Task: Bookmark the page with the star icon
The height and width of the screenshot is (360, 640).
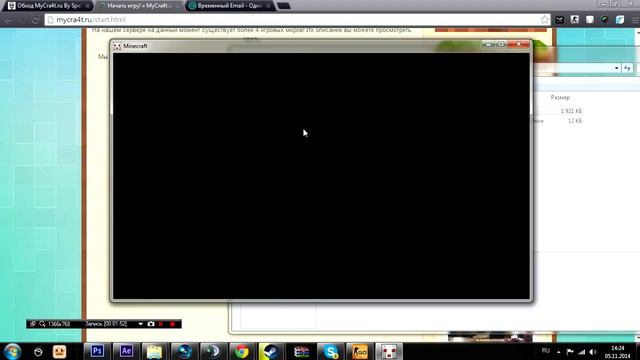Action: [544, 20]
